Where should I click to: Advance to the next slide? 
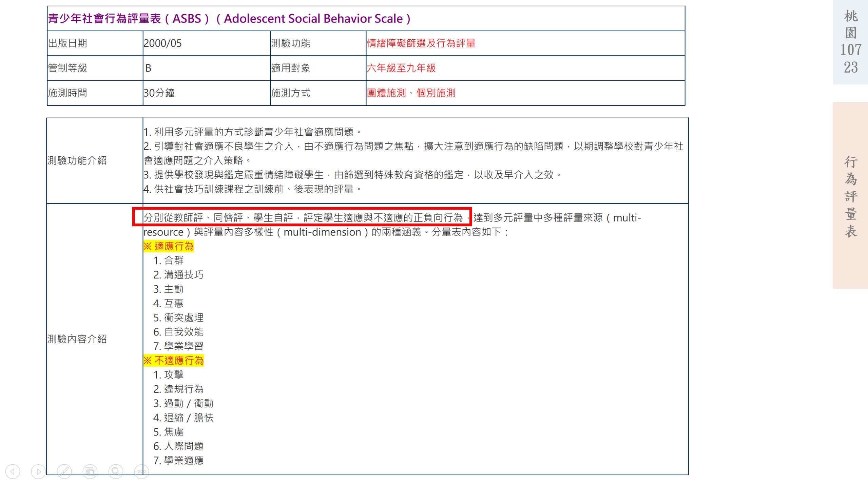tap(38, 471)
